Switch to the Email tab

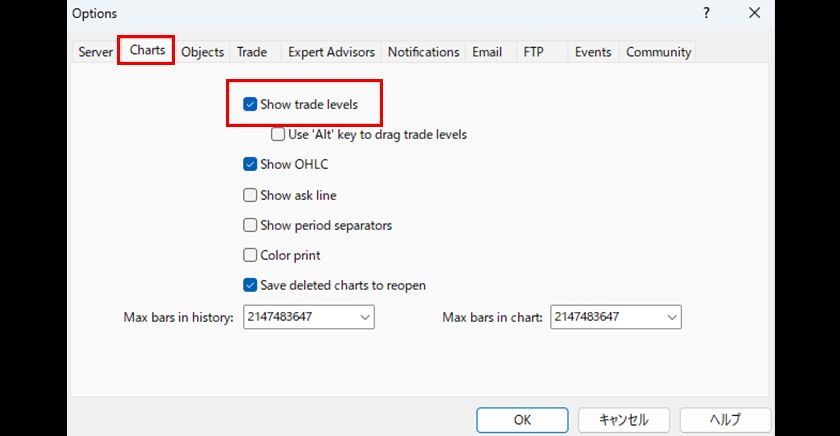(x=487, y=52)
